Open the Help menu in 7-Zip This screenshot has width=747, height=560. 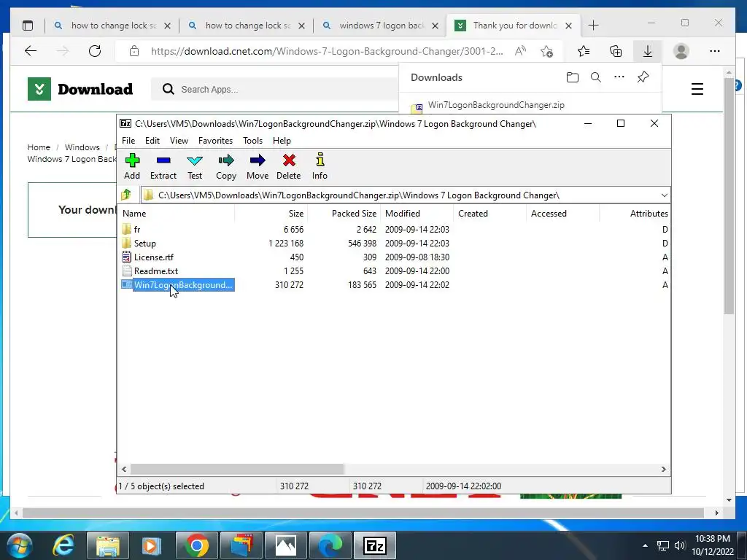point(282,141)
